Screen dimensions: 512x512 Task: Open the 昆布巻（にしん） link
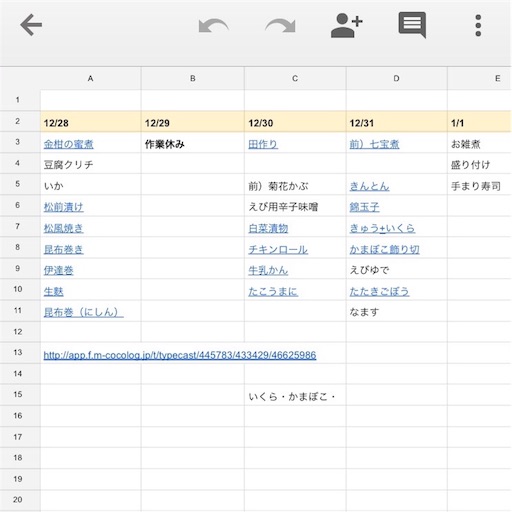84,312
